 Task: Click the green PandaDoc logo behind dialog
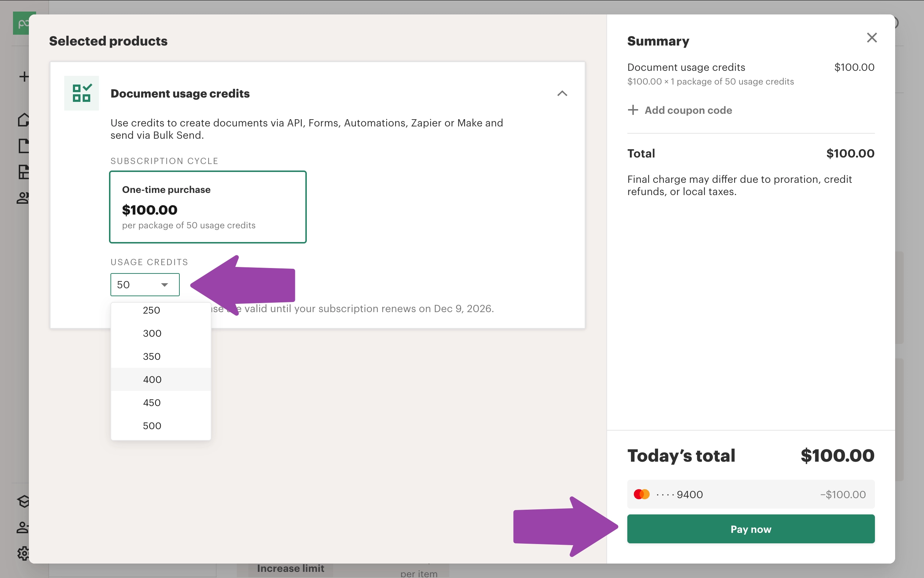coord(21,23)
